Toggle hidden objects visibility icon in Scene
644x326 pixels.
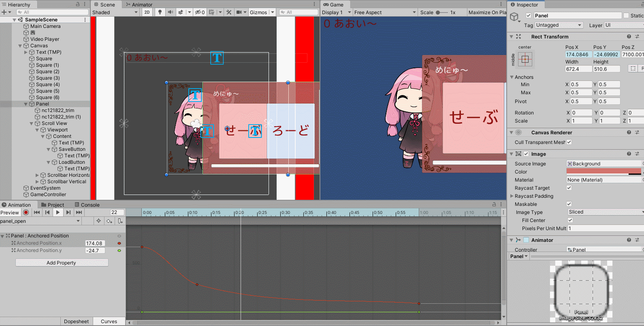[x=200, y=12]
